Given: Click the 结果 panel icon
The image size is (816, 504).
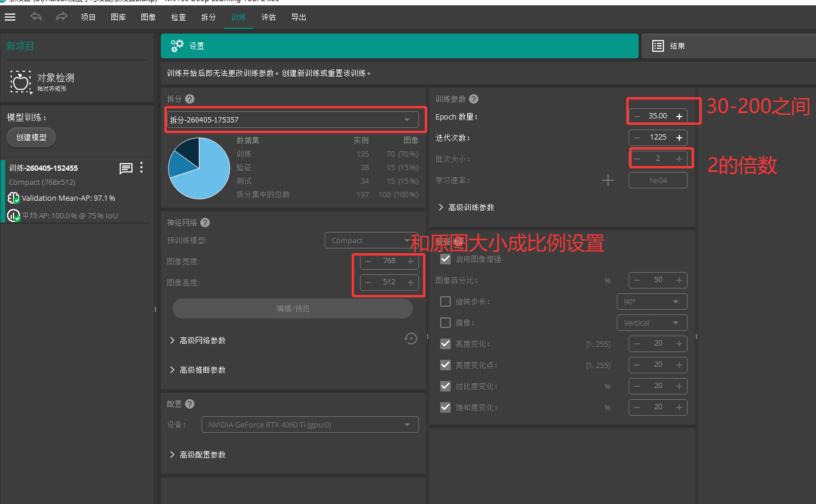Looking at the screenshot, I should coord(658,45).
